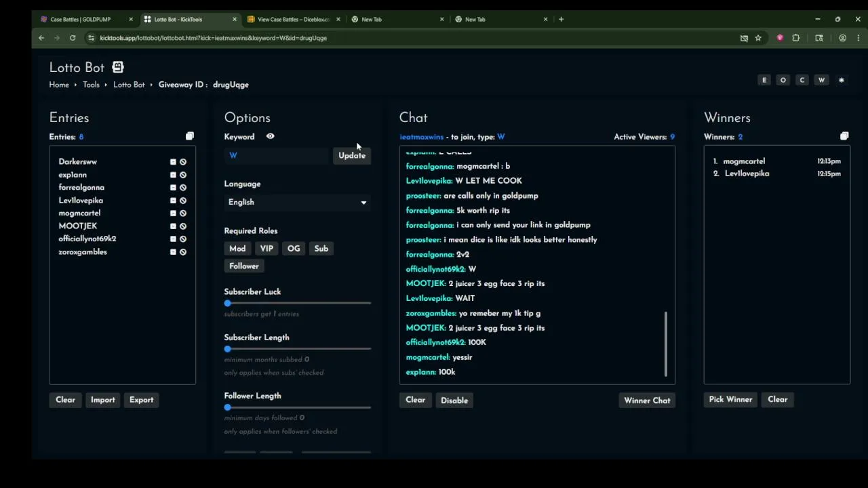The height and width of the screenshot is (488, 868).
Task: Pick a winner
Action: (x=730, y=400)
